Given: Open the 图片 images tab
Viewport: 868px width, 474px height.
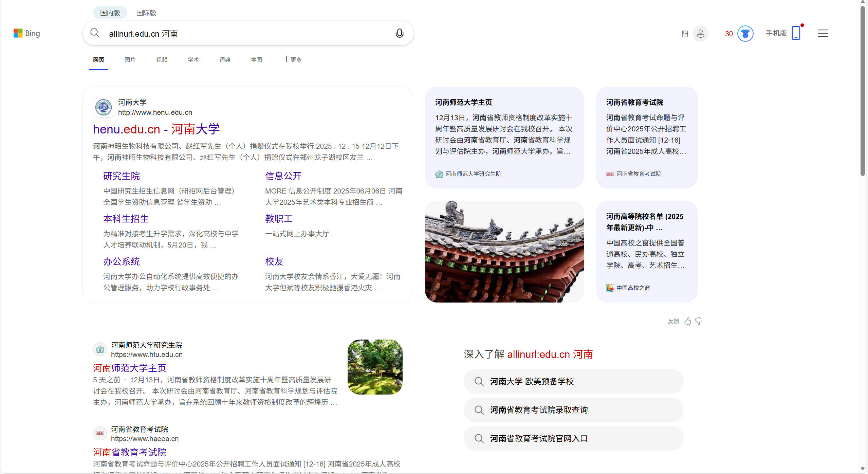Looking at the screenshot, I should pyautogui.click(x=130, y=60).
